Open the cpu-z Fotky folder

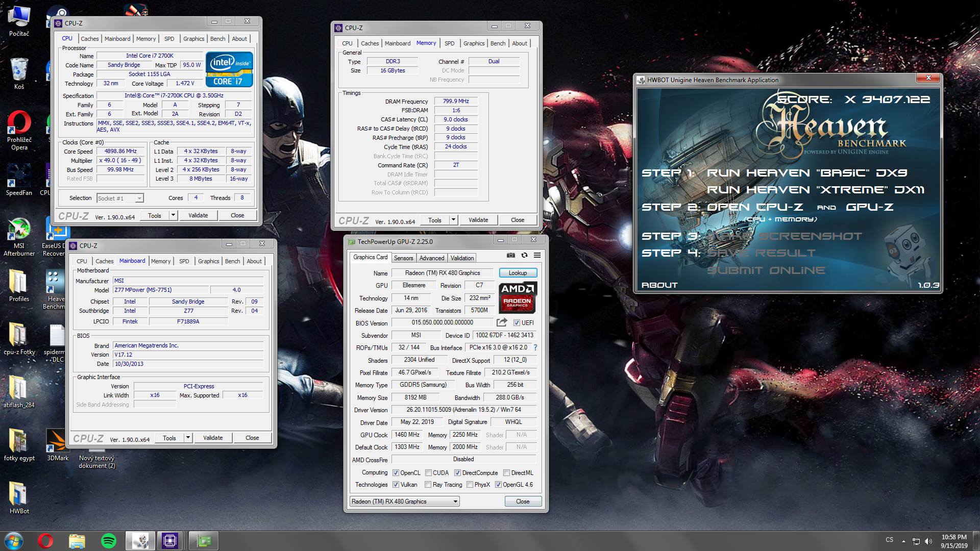(19, 339)
